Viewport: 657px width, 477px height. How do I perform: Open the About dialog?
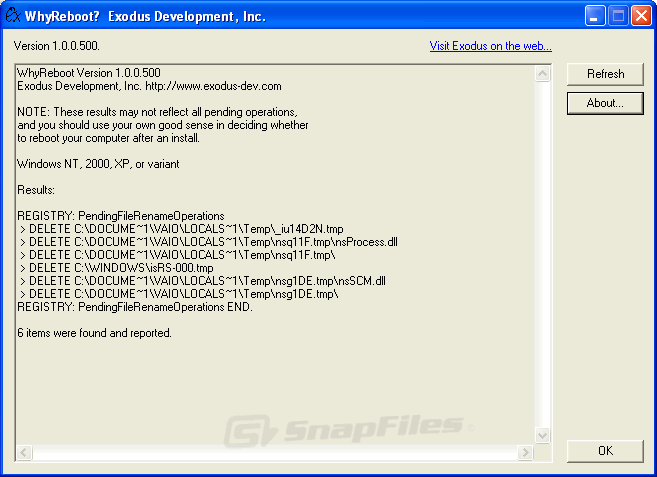pyautogui.click(x=605, y=103)
